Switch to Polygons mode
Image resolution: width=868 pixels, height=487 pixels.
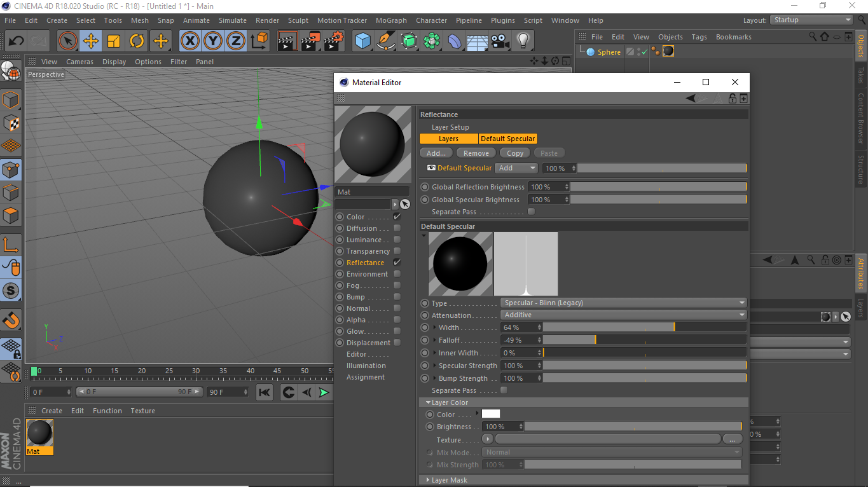(11, 216)
